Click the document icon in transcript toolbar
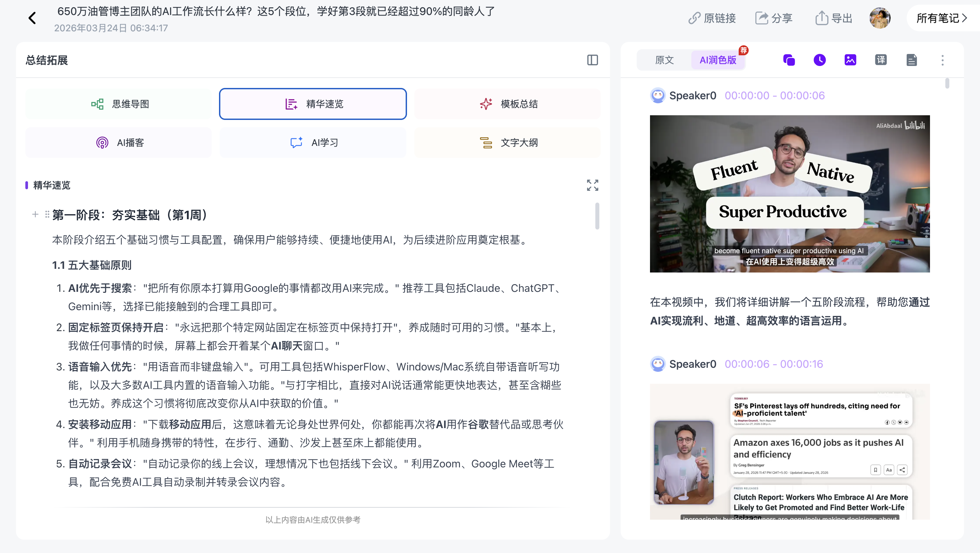This screenshot has width=980, height=553. [912, 60]
